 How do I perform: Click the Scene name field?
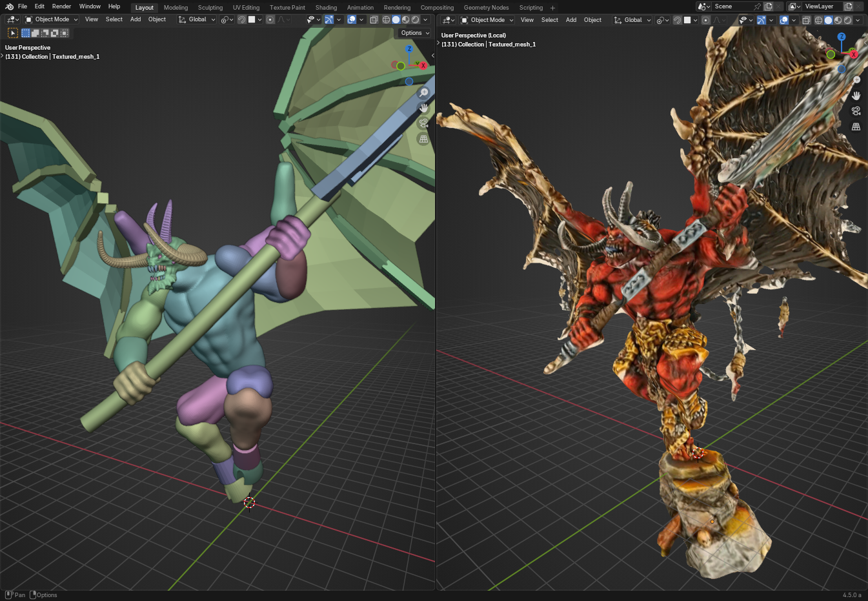pos(732,6)
